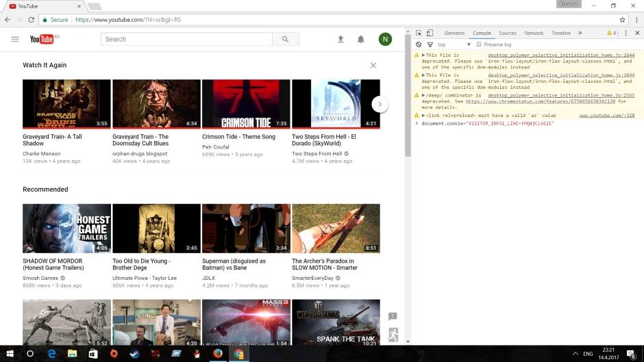Image resolution: width=644 pixels, height=362 pixels.
Task: Open the console filter funnel
Action: click(x=429, y=44)
